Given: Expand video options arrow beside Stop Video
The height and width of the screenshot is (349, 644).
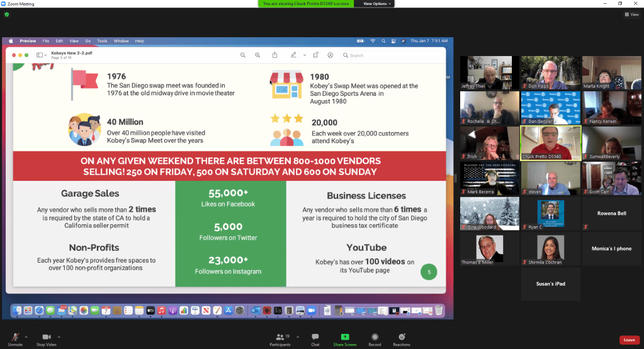Looking at the screenshot, I should (x=59, y=336).
